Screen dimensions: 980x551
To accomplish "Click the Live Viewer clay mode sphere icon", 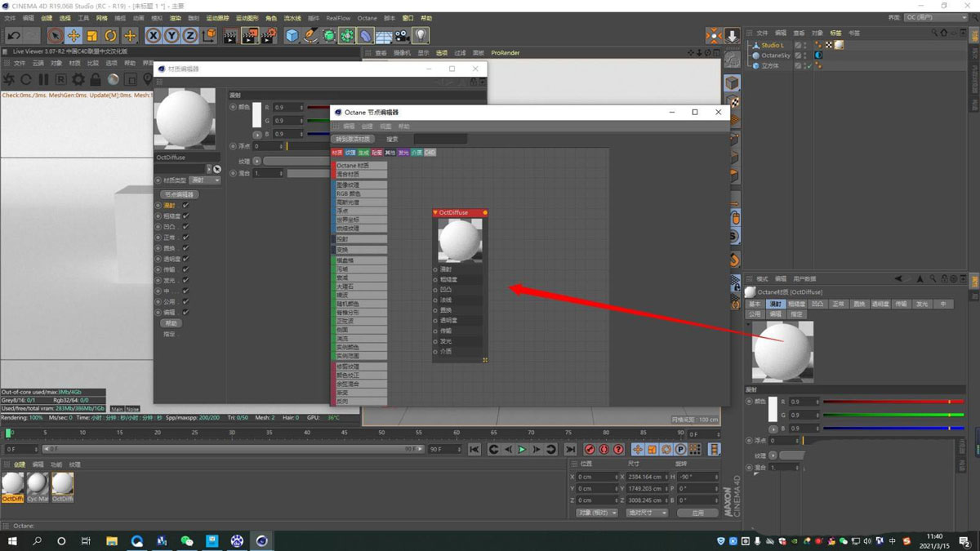I will [x=114, y=79].
